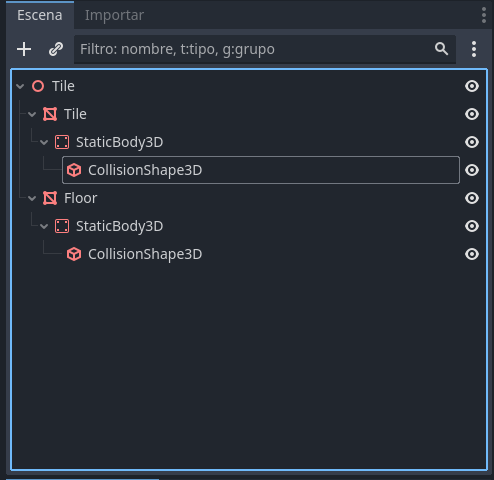
Task: Click the node filter input field
Action: point(253,49)
